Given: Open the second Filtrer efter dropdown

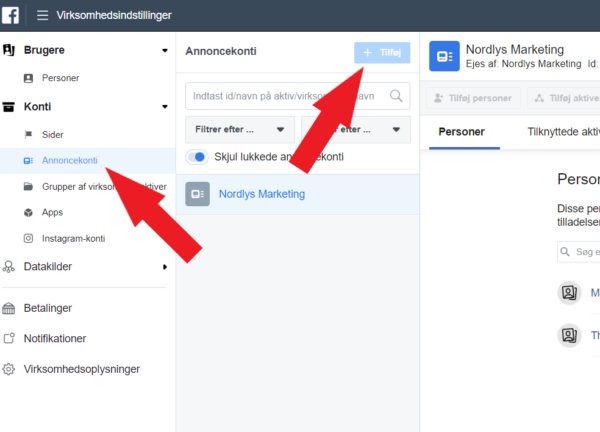Looking at the screenshot, I should point(356,130).
